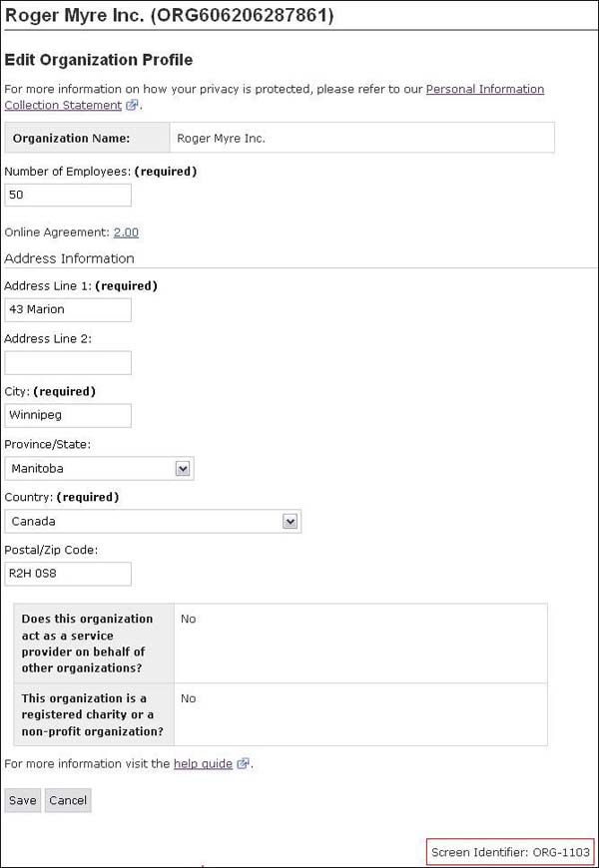The image size is (599, 868).
Task: Select the Postal/Zip Code field
Action: (x=68, y=574)
